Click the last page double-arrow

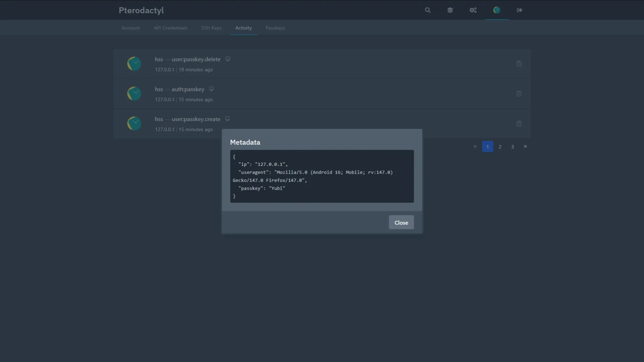point(525,146)
